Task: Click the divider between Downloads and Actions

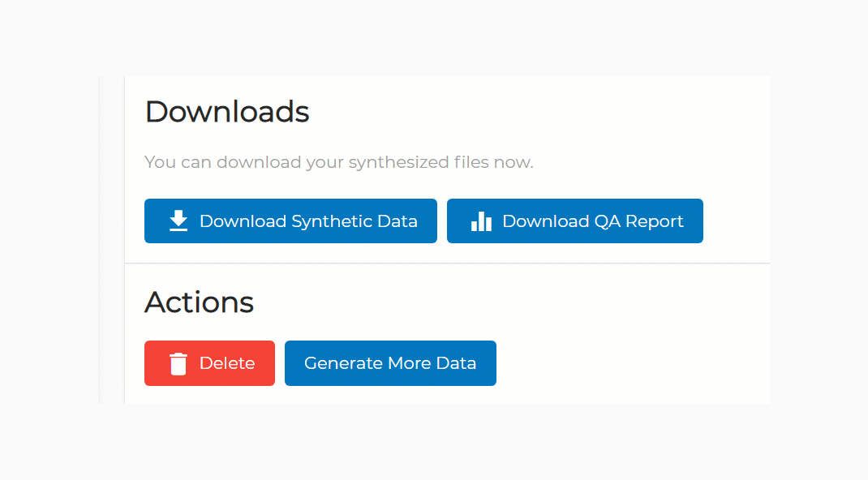Action: click(x=447, y=264)
